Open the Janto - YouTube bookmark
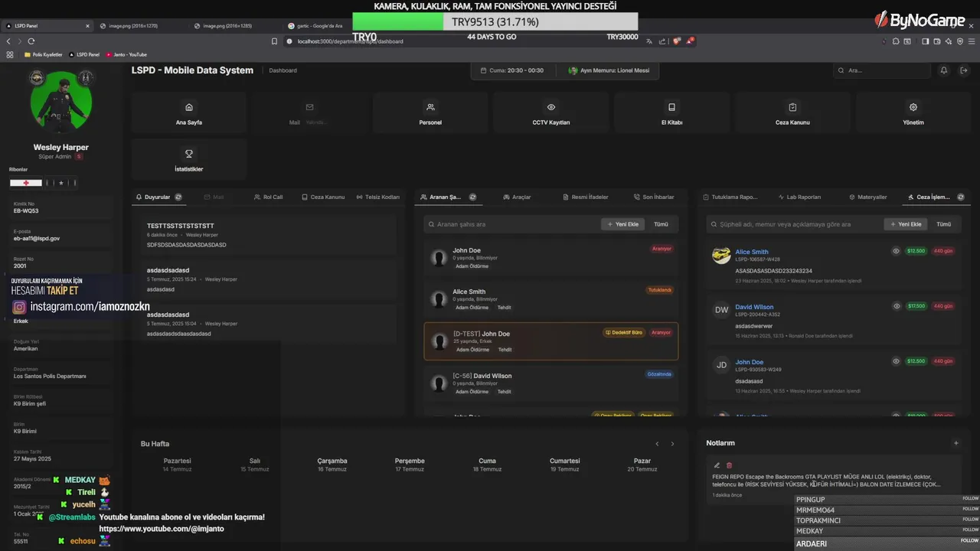Image resolution: width=980 pixels, height=551 pixels. click(x=126, y=54)
